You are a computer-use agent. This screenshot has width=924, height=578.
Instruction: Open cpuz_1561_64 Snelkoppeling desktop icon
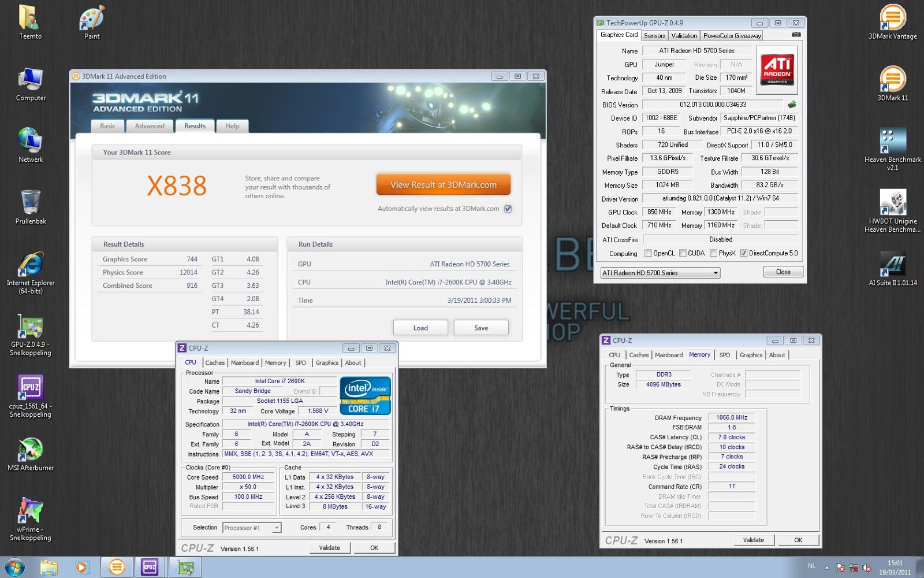click(x=31, y=397)
